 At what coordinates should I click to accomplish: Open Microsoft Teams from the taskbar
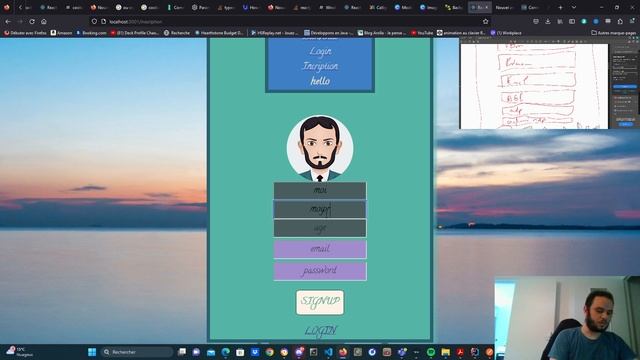point(402,352)
